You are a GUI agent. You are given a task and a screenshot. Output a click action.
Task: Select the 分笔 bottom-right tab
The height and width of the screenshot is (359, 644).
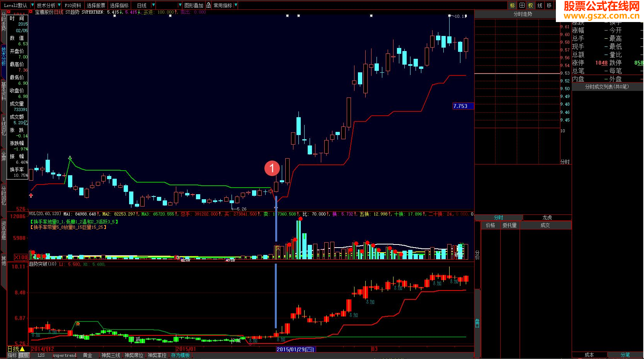pos(625,355)
